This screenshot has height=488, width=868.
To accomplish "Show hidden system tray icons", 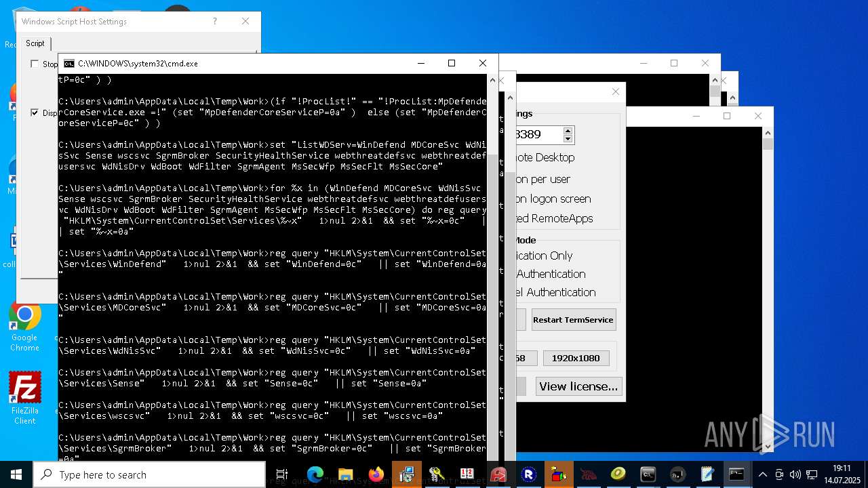I will (x=763, y=474).
